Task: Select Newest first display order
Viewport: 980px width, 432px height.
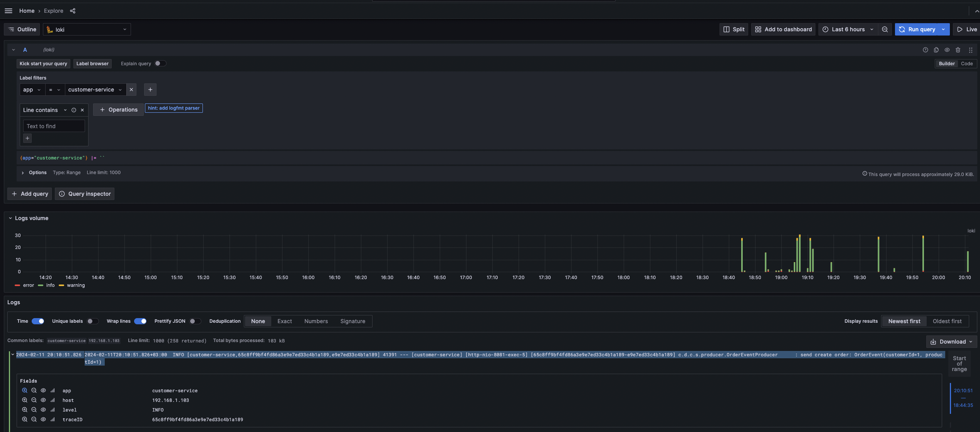Action: 904,321
